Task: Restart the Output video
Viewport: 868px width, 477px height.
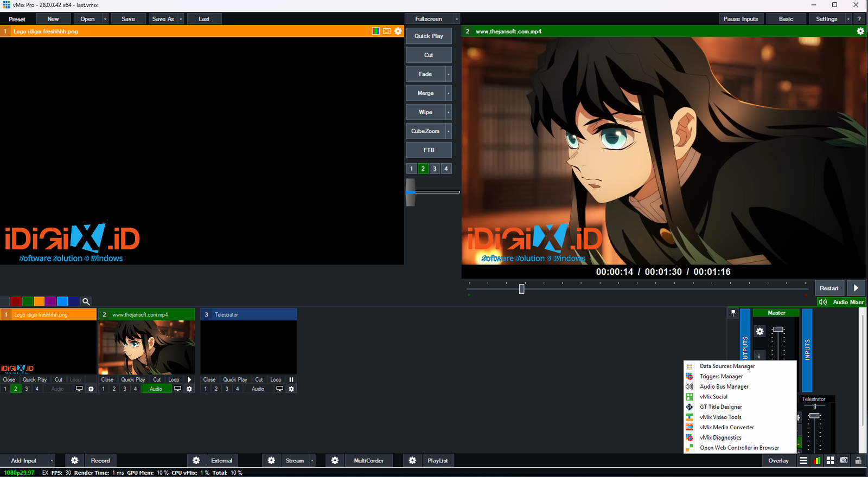Action: click(829, 288)
